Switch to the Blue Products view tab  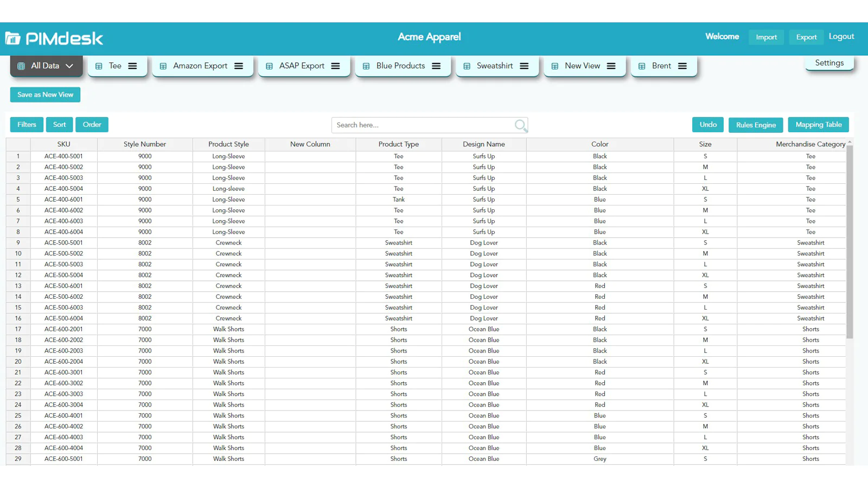coord(400,66)
